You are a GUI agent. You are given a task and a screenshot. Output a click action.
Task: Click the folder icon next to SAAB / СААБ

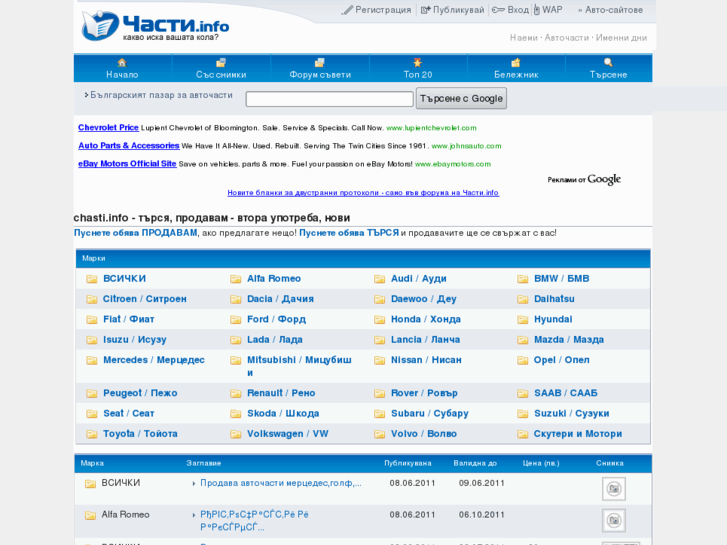(x=523, y=393)
